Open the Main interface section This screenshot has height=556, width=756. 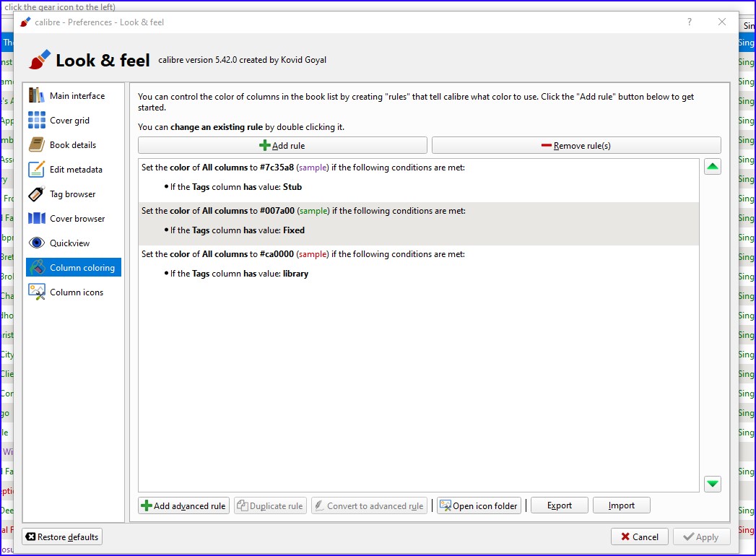(x=73, y=95)
